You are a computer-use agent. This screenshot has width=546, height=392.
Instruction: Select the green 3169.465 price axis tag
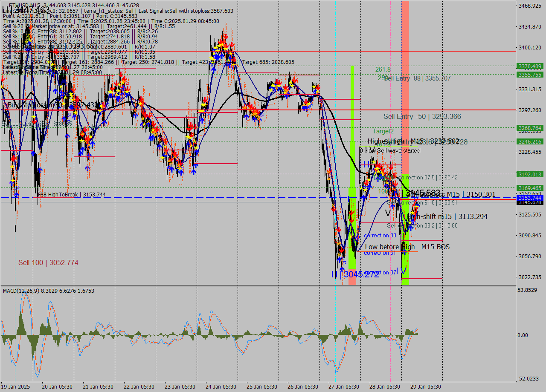click(530, 188)
